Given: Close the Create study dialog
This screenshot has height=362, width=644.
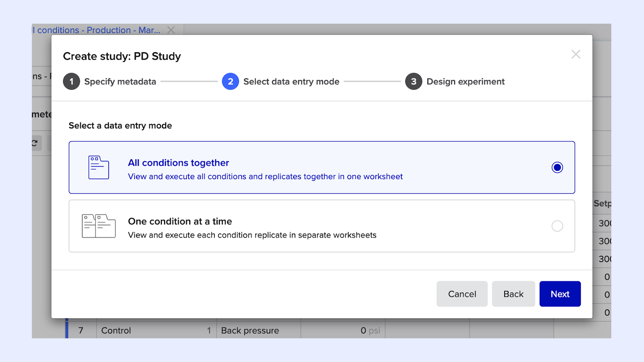Looking at the screenshot, I should [x=576, y=54].
